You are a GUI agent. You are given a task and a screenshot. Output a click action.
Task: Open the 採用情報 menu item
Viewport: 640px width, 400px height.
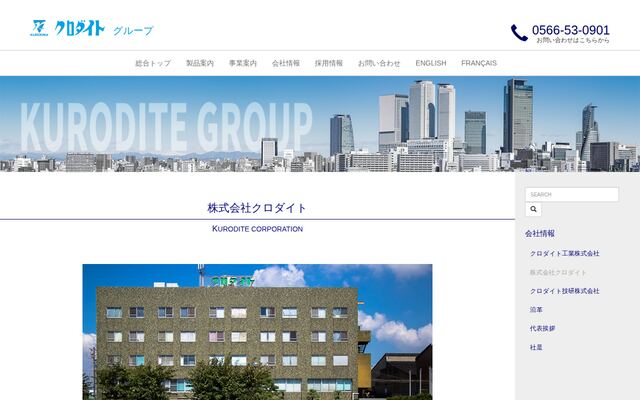(x=329, y=63)
